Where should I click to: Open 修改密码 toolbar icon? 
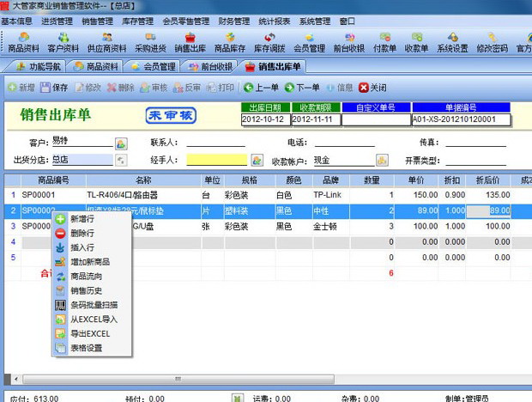492,42
